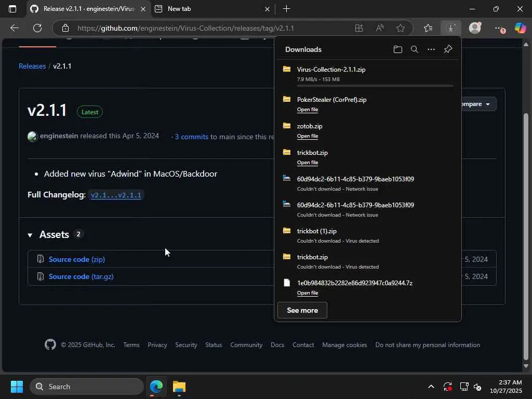Image resolution: width=532 pixels, height=399 pixels.
Task: View site information lock icon
Action: point(65,28)
